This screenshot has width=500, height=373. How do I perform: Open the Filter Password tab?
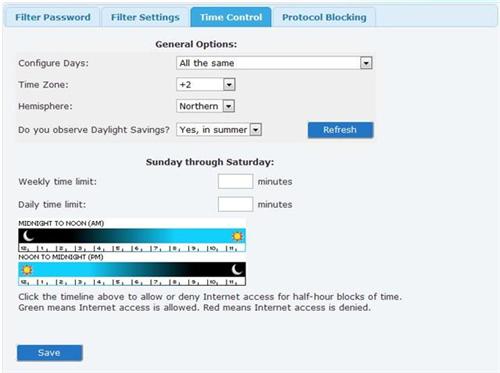[x=53, y=17]
